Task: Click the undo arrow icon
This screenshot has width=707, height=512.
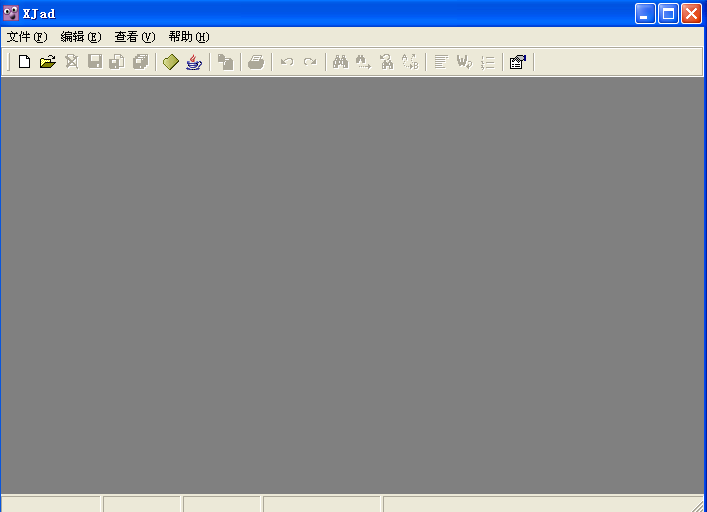Action: point(287,62)
